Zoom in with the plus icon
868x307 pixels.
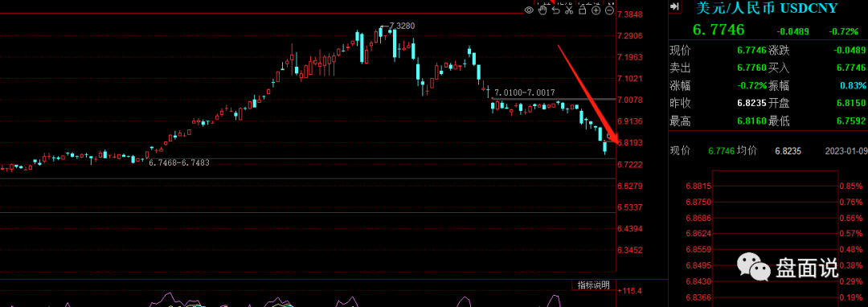pos(596,10)
